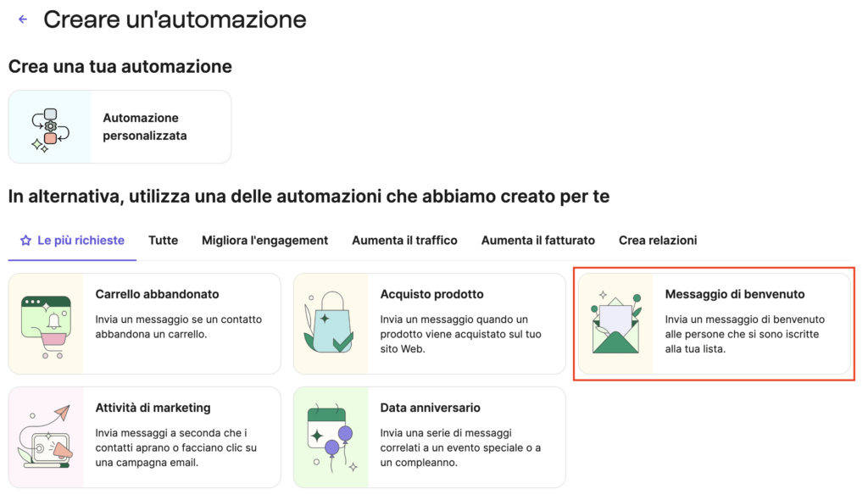Viewport: 868px width, 500px height.
Task: Click the text 'un compleanno.'
Action: [x=419, y=463]
